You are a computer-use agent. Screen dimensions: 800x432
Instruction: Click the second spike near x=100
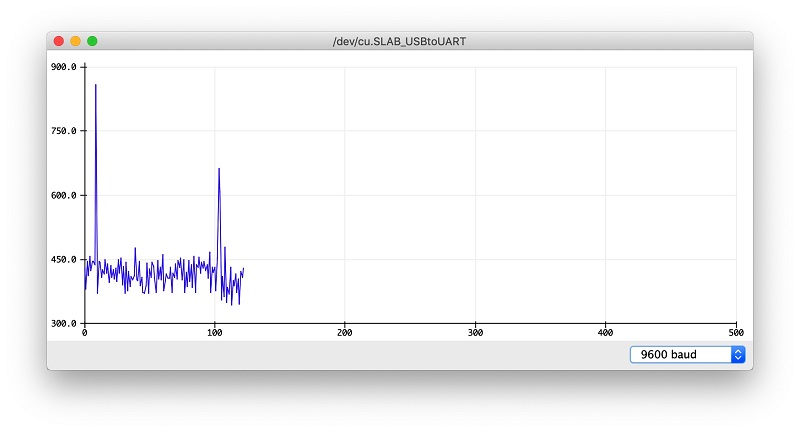219,217
